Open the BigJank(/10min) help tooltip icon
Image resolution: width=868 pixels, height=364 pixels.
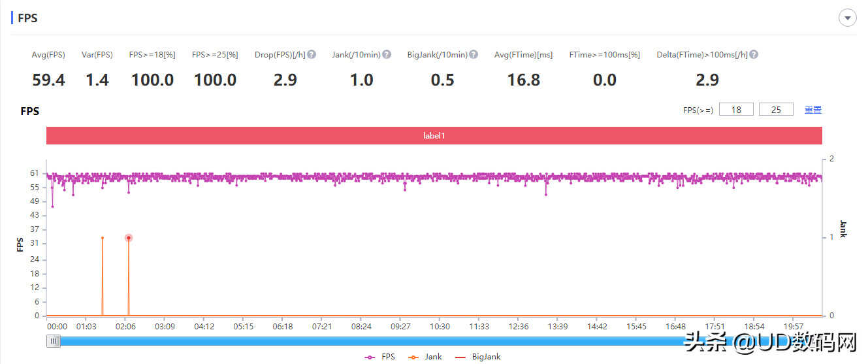pyautogui.click(x=474, y=55)
